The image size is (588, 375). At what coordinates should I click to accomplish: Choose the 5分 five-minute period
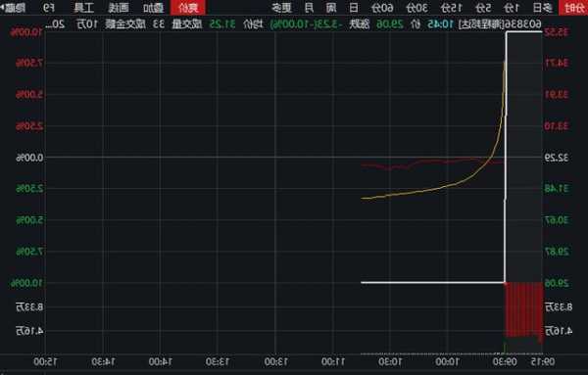[x=482, y=8]
